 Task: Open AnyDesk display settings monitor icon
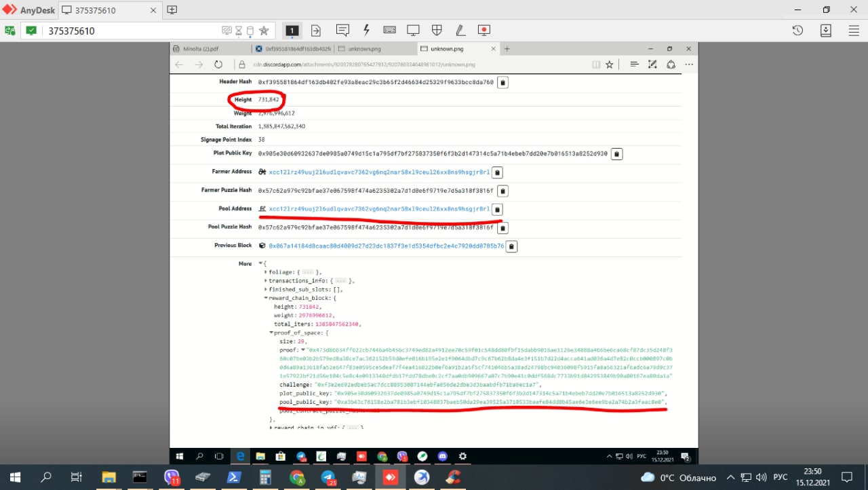click(x=413, y=31)
